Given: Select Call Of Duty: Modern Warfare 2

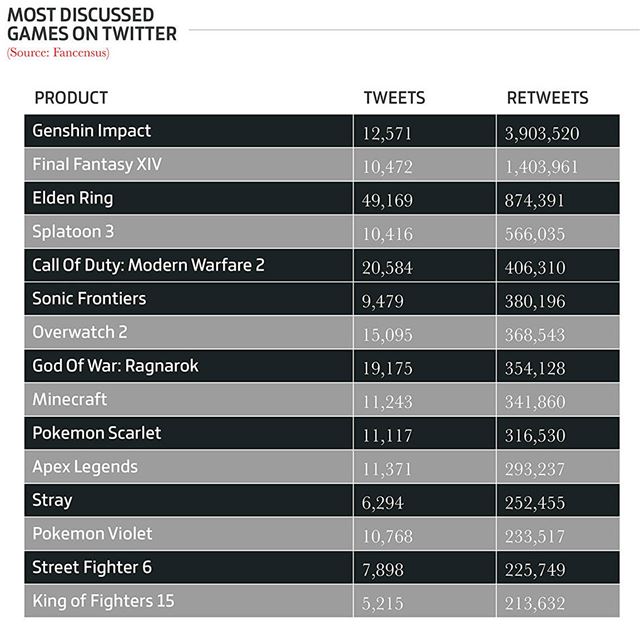Looking at the screenshot, I should point(148,265).
